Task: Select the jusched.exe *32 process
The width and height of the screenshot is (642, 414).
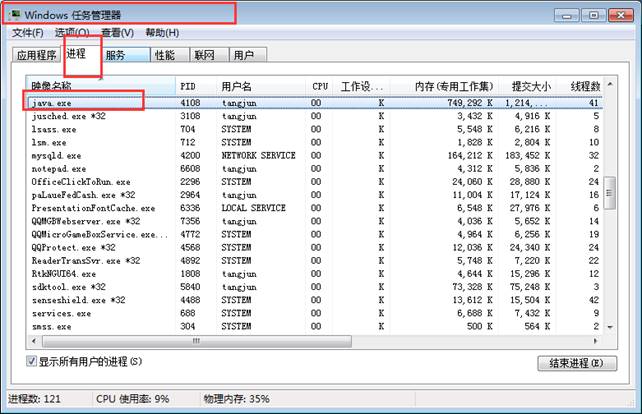Action: click(x=314, y=116)
